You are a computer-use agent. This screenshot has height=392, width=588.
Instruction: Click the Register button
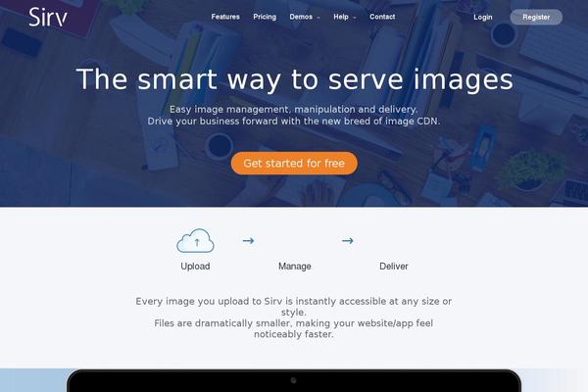[536, 18]
